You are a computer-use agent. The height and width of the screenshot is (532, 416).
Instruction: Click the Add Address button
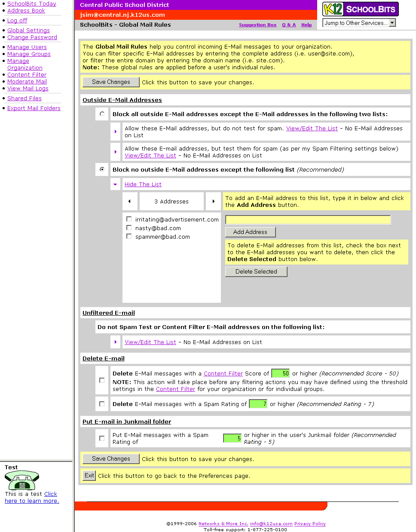[250, 232]
